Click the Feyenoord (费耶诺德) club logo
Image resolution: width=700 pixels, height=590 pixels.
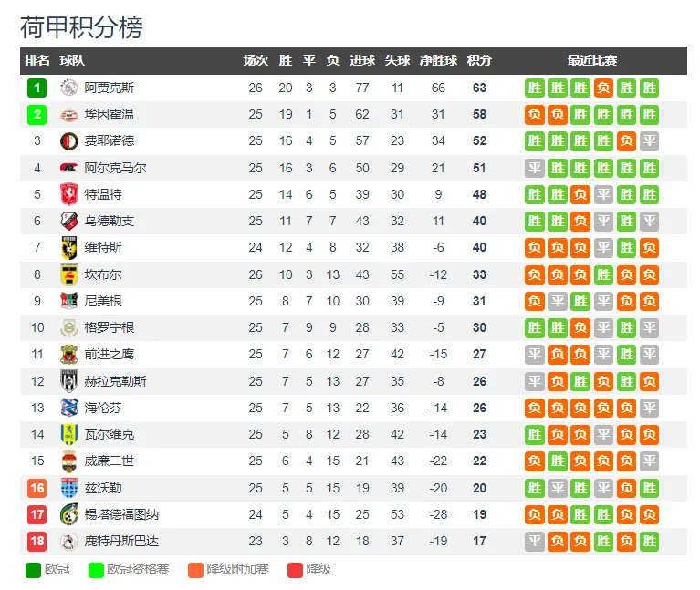tap(69, 141)
